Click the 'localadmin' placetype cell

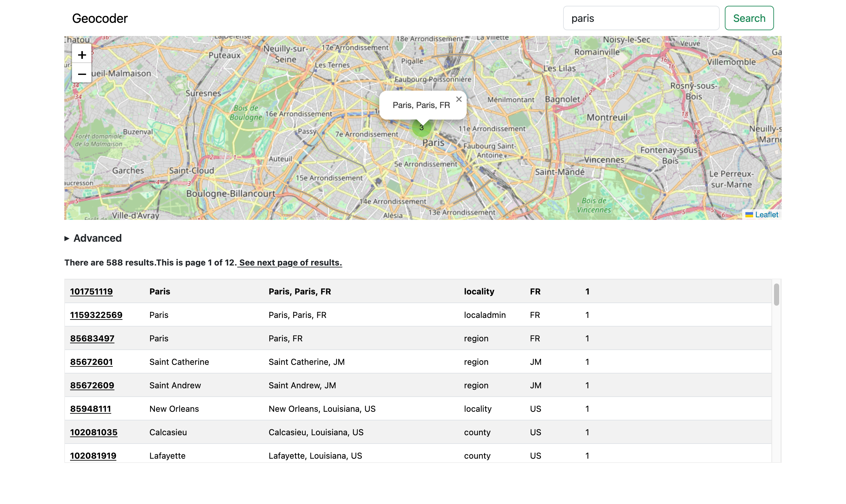coord(485,315)
